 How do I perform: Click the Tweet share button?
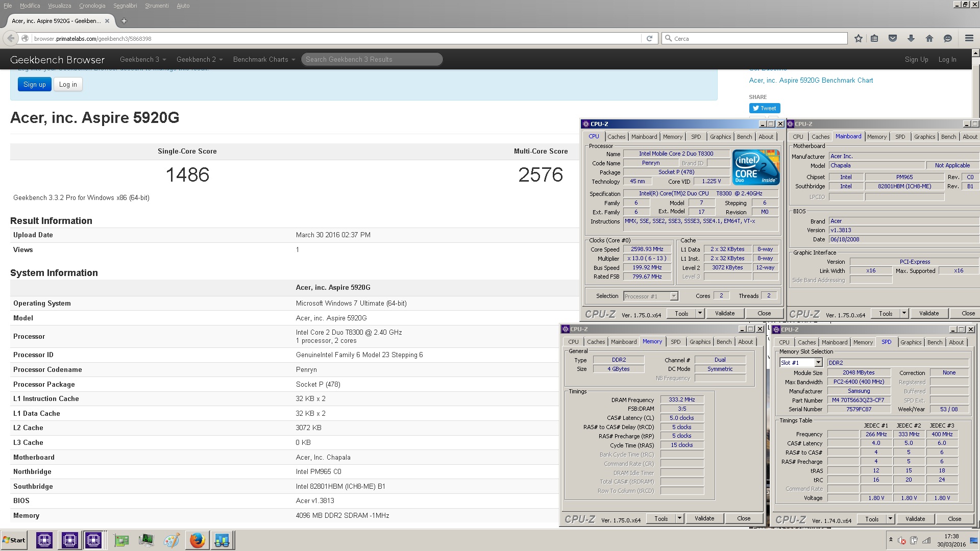click(x=764, y=108)
